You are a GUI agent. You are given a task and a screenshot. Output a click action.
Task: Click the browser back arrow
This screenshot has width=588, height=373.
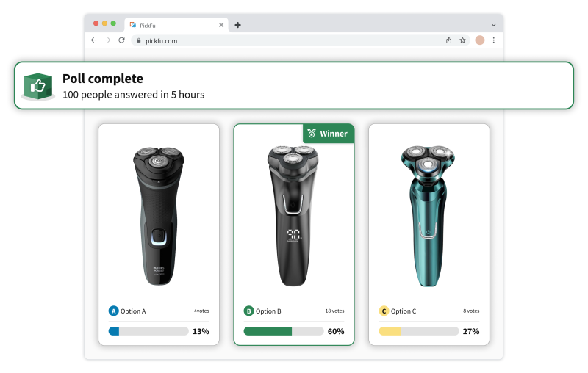[x=94, y=40]
